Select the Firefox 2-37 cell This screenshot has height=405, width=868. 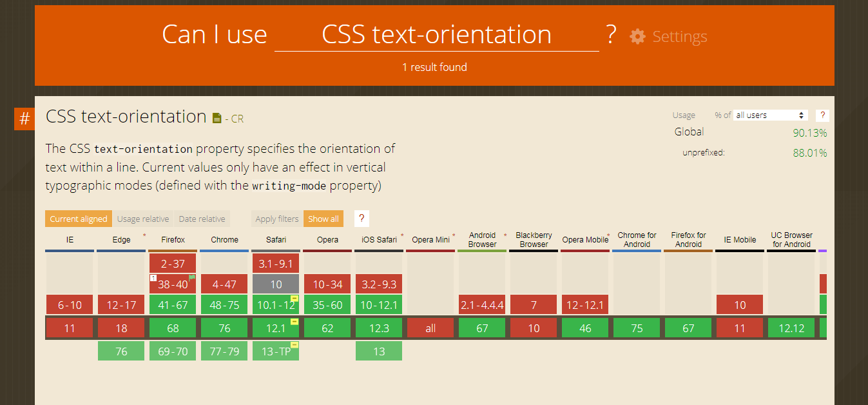point(173,263)
